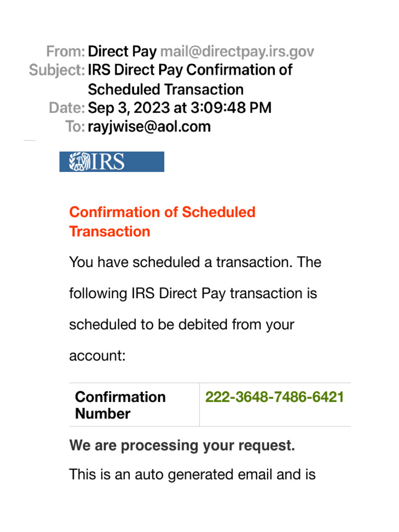Select recipient address rayjwise@aol.com
Screen dimensions: 399x532
click(149, 126)
